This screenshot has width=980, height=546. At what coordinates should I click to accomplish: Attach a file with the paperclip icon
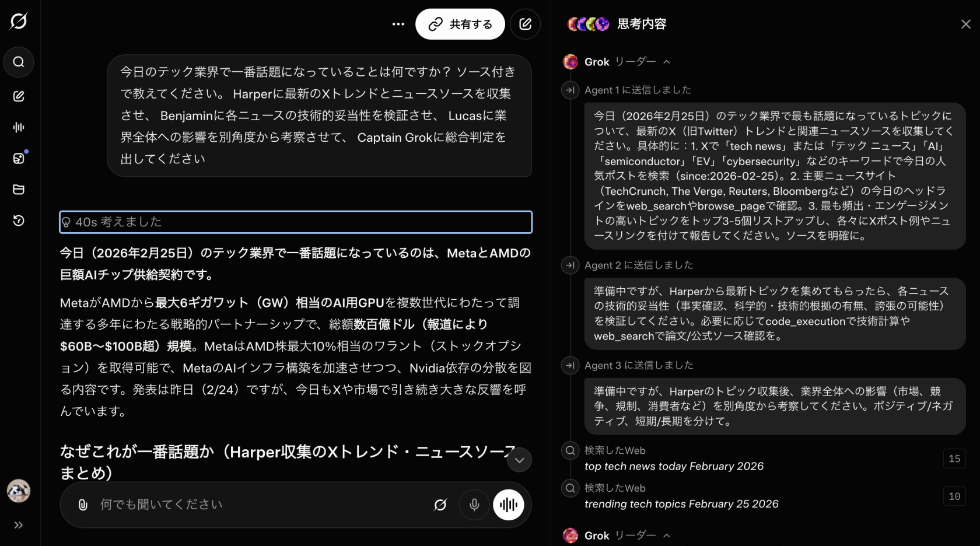(x=82, y=505)
